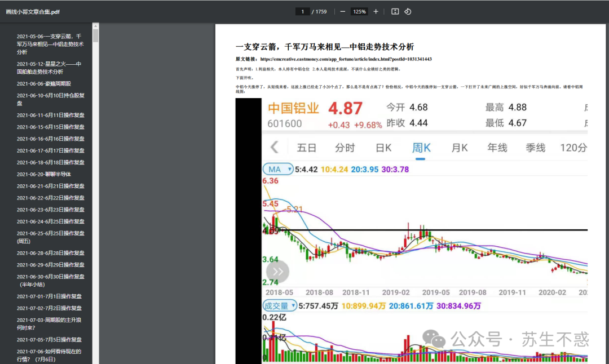The height and width of the screenshot is (364, 609).
Task: Click the stock code 601600
Action: [285, 124]
